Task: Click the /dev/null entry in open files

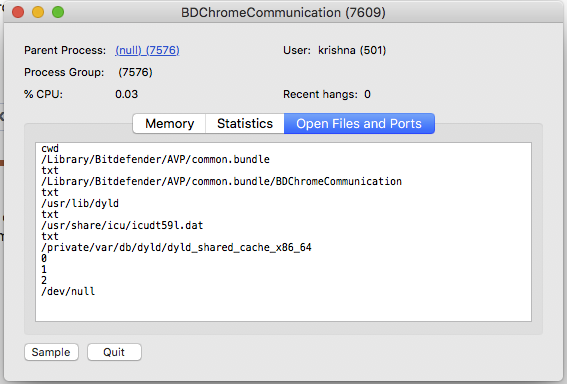Action: pos(68,291)
